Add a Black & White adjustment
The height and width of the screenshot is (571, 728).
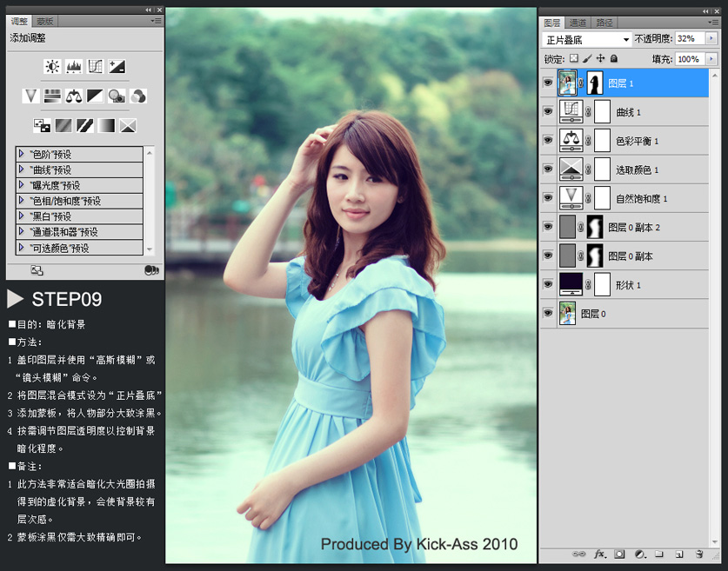click(95, 96)
